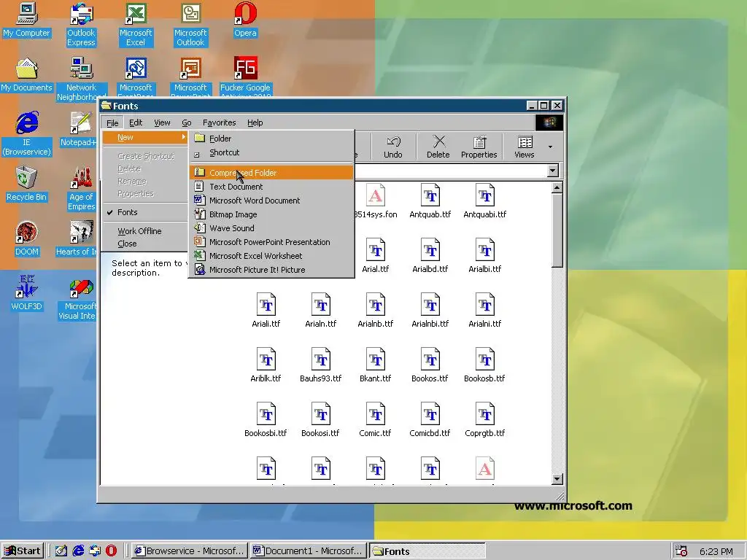Select the Bookosbi.ttf font file
The width and height of the screenshot is (747, 560).
[266, 421]
